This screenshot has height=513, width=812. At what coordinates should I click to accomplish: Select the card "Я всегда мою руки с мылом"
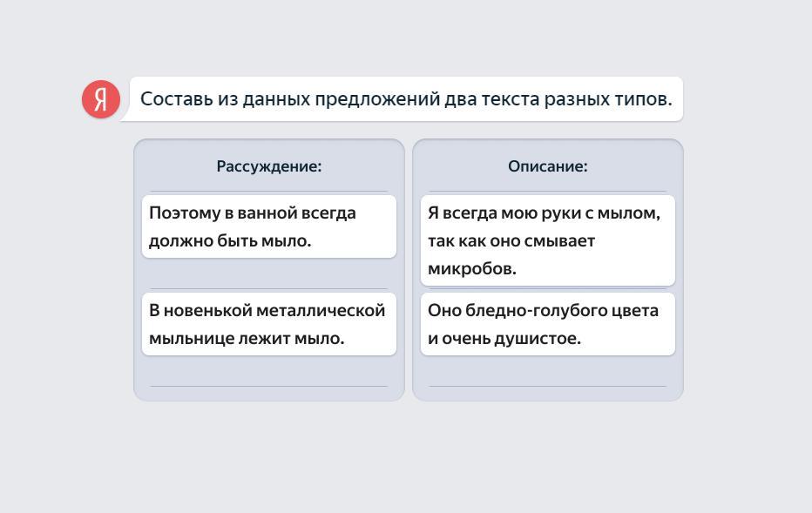pos(548,240)
